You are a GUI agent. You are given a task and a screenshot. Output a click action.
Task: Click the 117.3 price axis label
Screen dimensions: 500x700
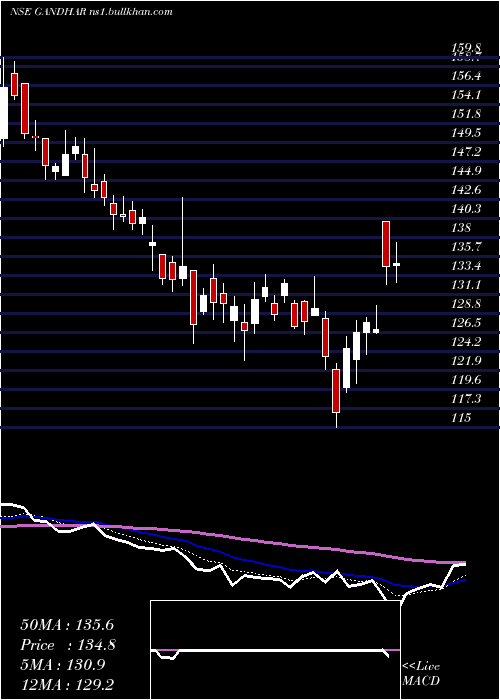(x=466, y=398)
